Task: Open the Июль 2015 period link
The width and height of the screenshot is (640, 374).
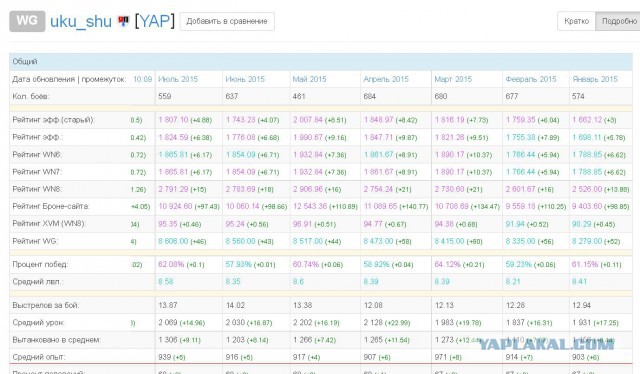Action: (178, 79)
